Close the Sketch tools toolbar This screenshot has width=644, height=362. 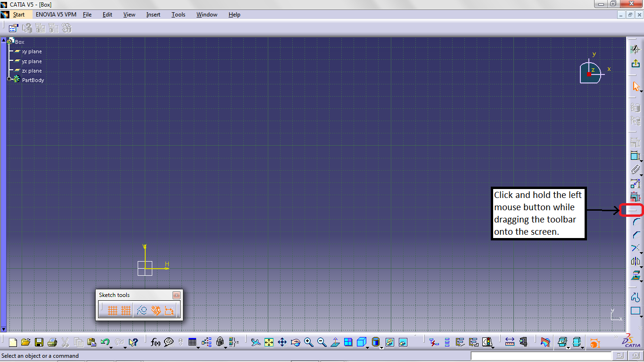click(176, 295)
